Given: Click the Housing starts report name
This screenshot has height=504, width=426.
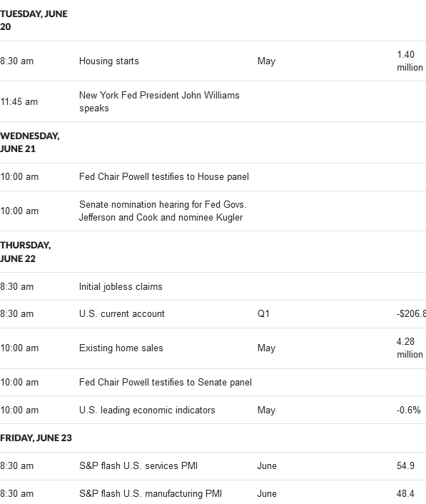Looking at the screenshot, I should point(109,61).
